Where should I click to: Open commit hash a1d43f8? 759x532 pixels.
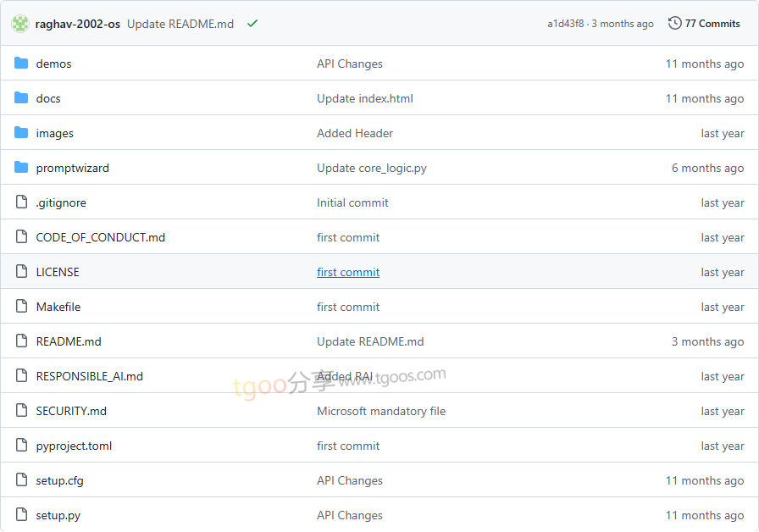coord(565,24)
